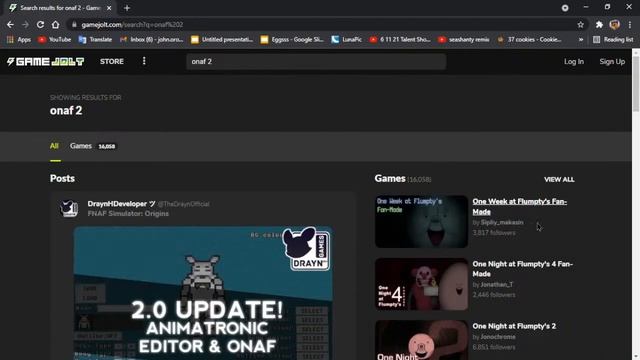Screen dimensions: 640x360
Task: Open the Game Jolt more options dots
Action: tap(144, 61)
